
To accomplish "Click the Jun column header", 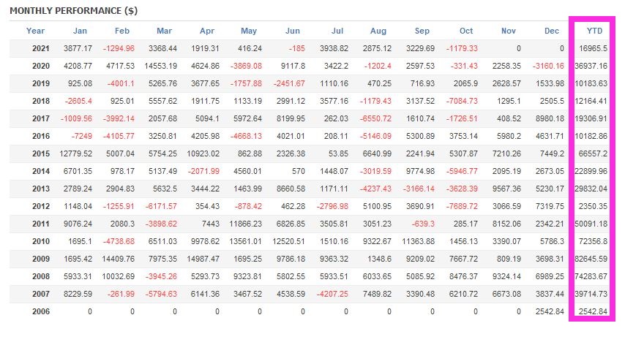I will [x=293, y=31].
